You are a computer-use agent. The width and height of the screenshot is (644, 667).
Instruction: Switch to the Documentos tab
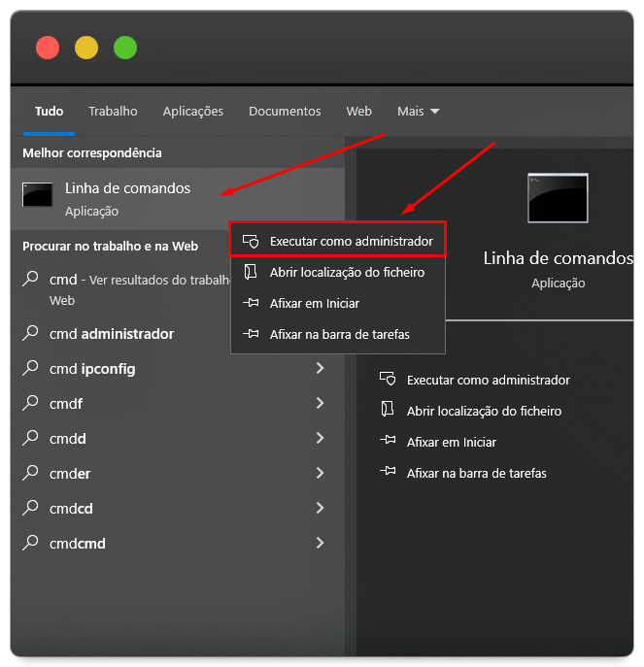click(285, 112)
